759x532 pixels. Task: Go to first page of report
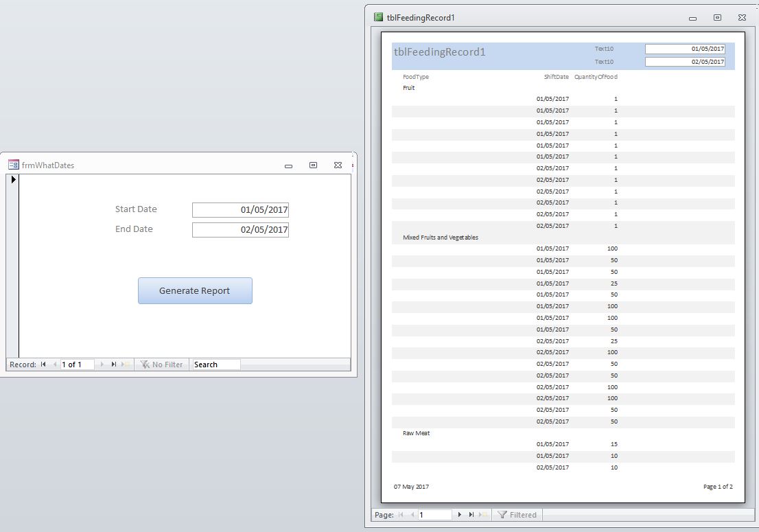[x=401, y=515]
